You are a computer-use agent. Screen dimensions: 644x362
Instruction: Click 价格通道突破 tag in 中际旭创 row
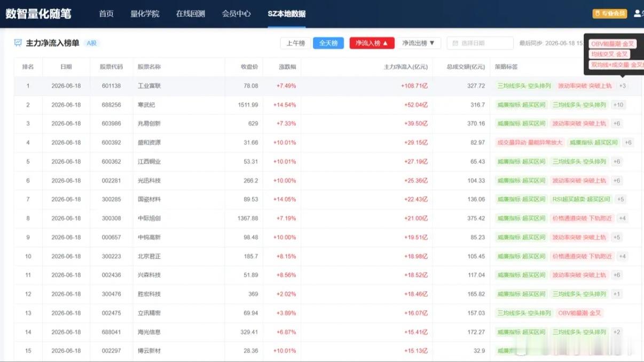pos(582,218)
